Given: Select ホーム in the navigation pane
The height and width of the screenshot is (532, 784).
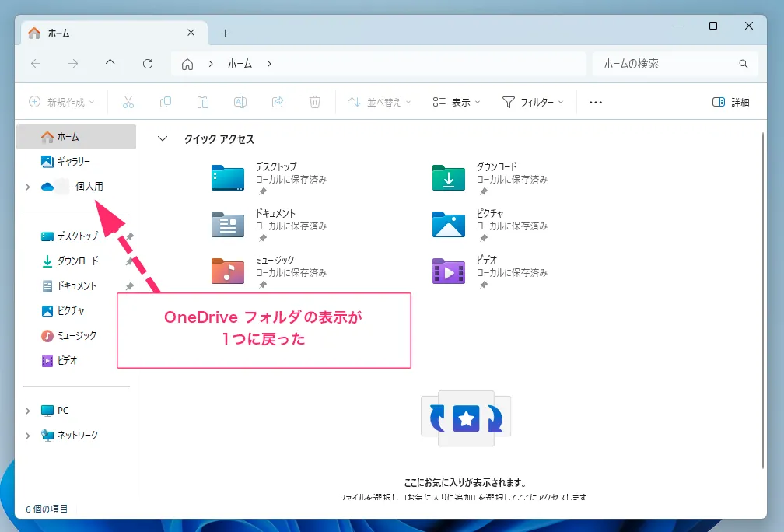Looking at the screenshot, I should pyautogui.click(x=76, y=137).
